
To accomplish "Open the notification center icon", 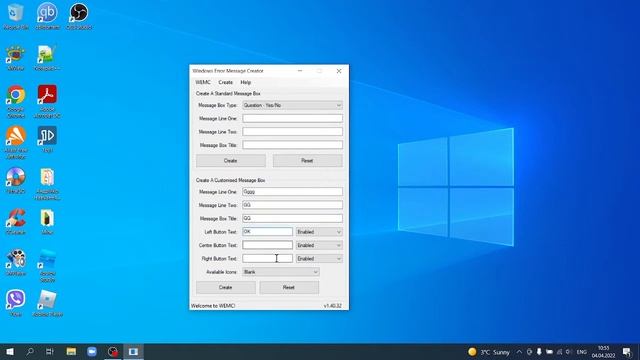I will [627, 352].
